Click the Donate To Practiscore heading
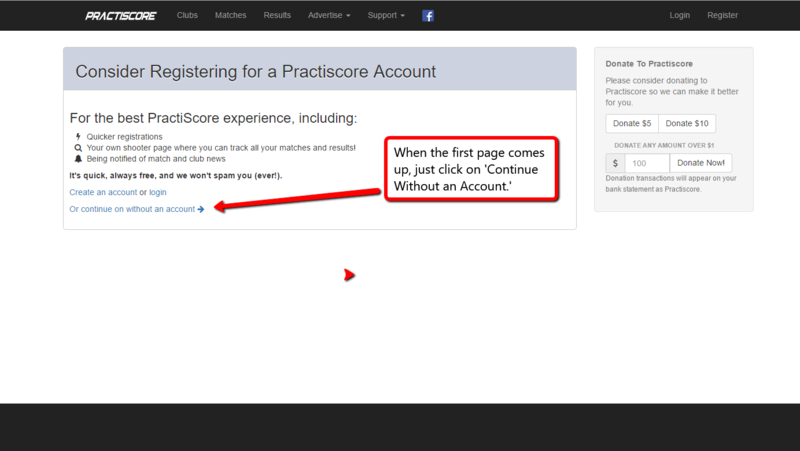This screenshot has height=451, width=800. point(649,64)
